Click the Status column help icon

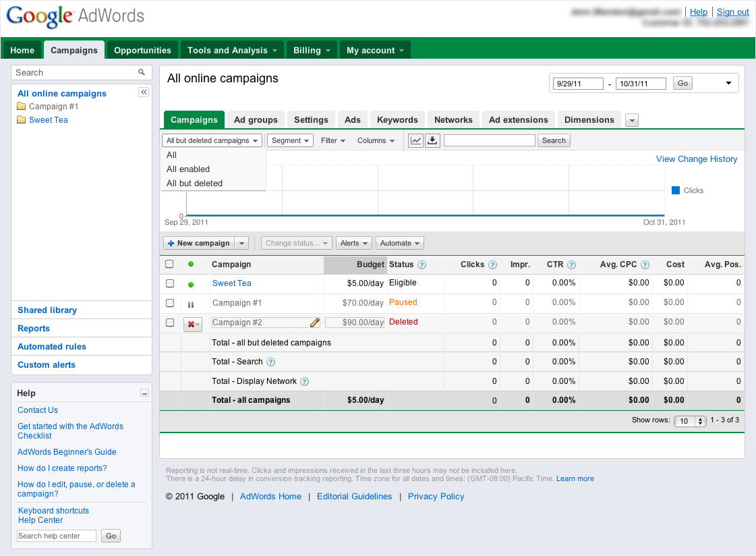point(422,265)
